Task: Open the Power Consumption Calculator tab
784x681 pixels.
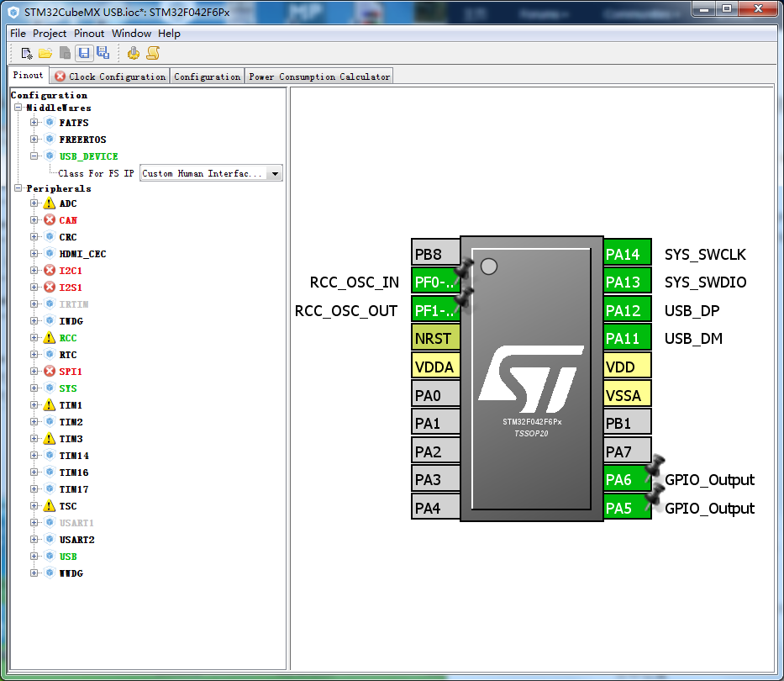Action: pos(319,76)
